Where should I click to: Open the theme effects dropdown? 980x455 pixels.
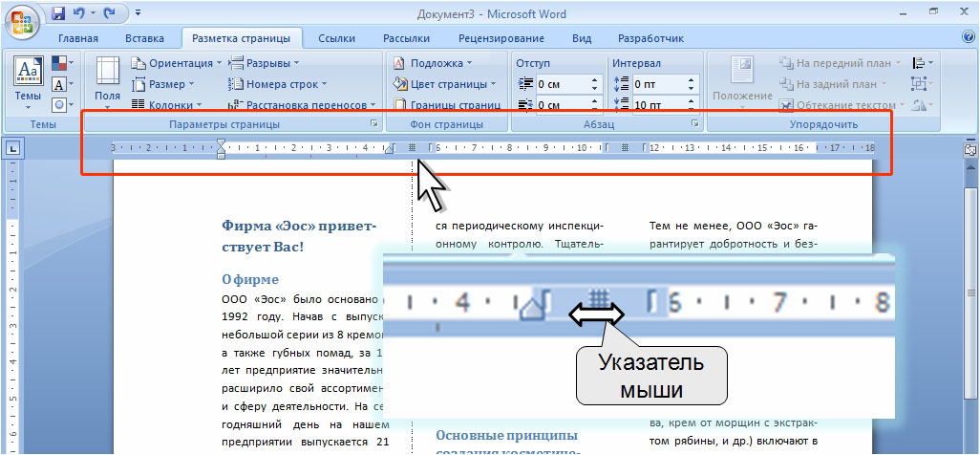[x=62, y=104]
